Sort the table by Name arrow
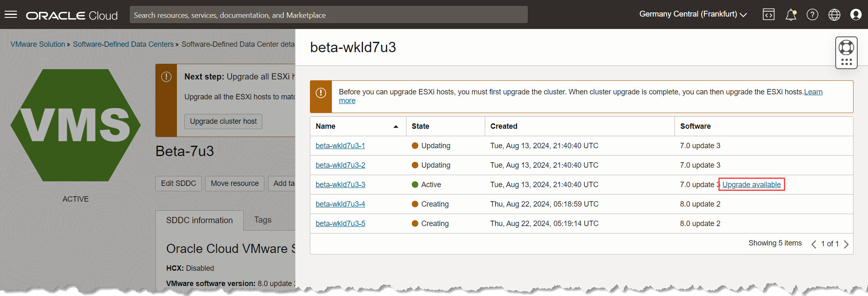Viewport: 868px width, 296px height. [x=396, y=127]
